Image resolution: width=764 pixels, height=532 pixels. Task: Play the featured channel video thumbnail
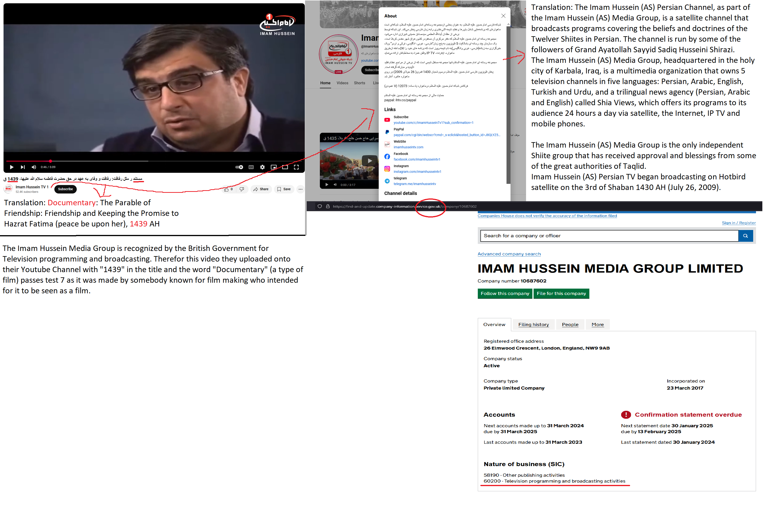point(370,161)
